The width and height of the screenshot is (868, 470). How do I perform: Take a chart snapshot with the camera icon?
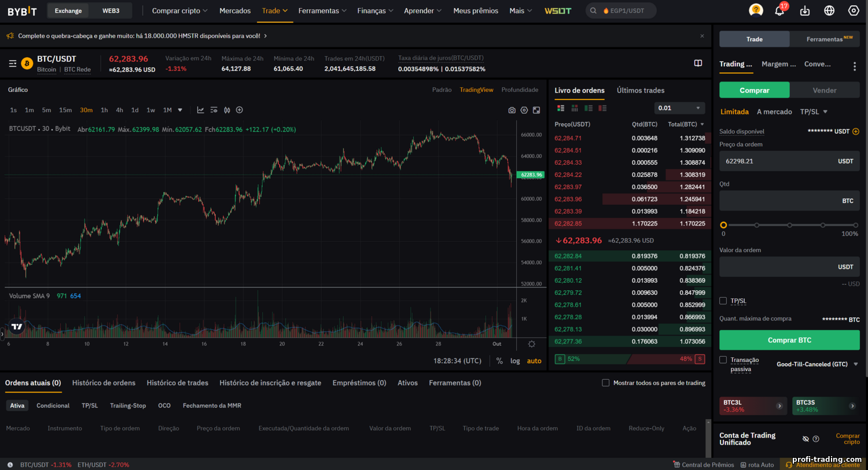click(512, 110)
